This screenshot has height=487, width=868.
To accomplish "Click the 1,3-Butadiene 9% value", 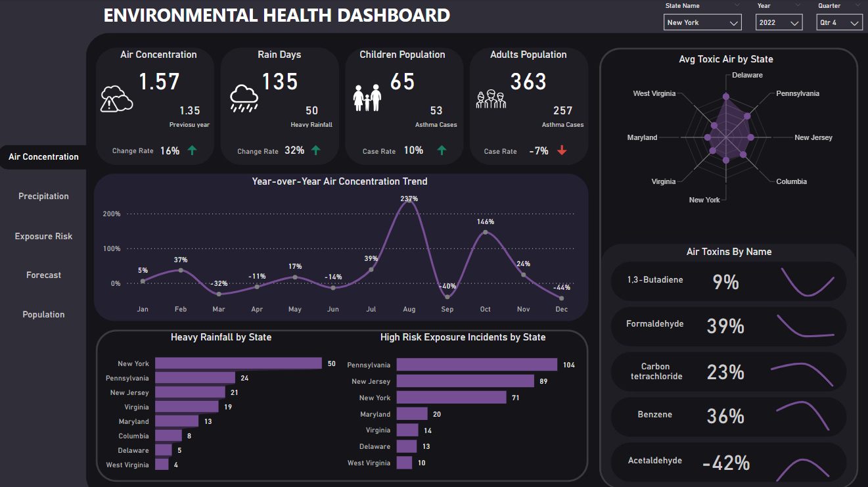I will click(x=726, y=282).
